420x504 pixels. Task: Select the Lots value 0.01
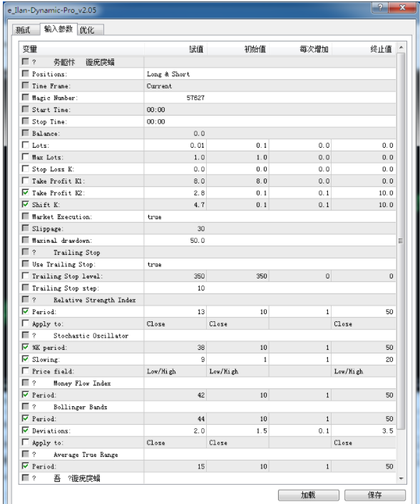coord(197,146)
